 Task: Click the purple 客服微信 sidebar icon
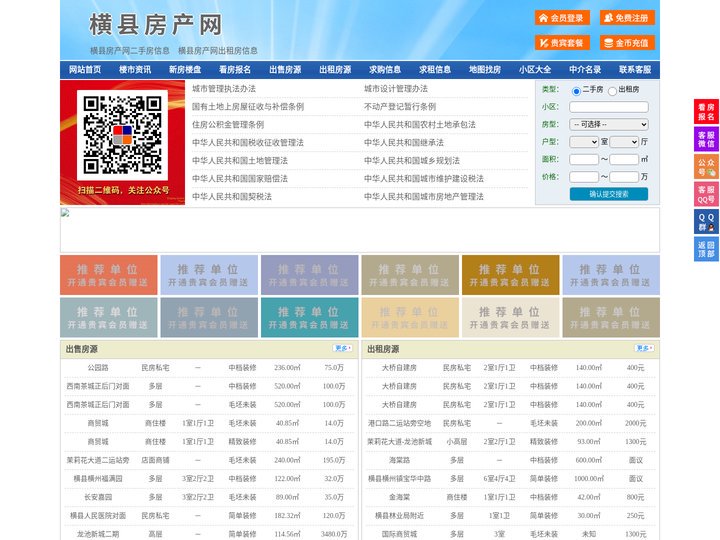(706, 139)
